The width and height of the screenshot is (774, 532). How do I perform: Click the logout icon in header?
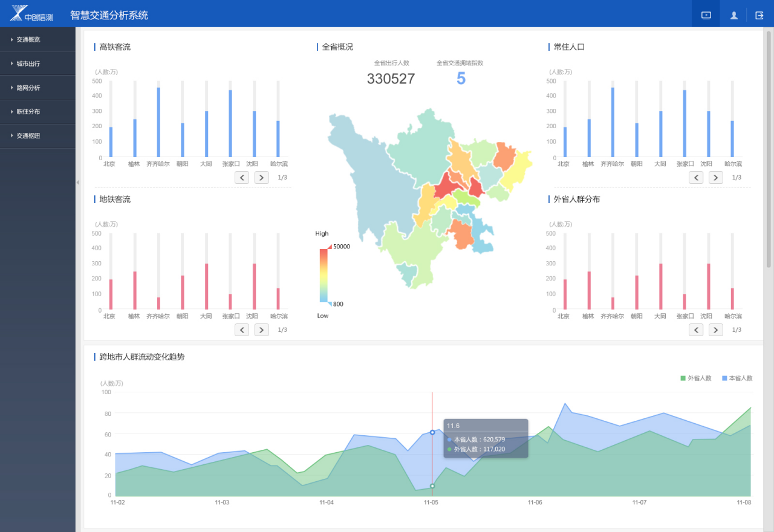pyautogui.click(x=759, y=15)
